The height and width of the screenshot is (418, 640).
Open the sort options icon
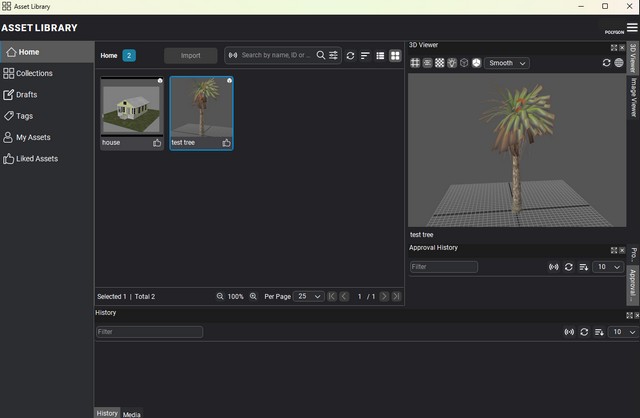365,56
